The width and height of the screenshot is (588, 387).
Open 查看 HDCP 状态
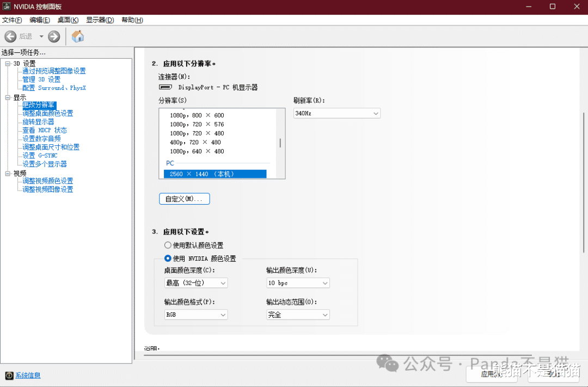click(45, 130)
